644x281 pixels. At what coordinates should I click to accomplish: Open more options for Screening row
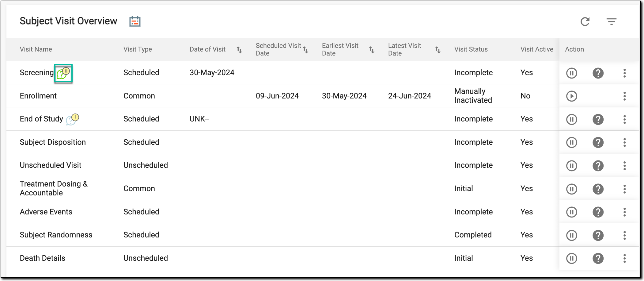tap(624, 73)
